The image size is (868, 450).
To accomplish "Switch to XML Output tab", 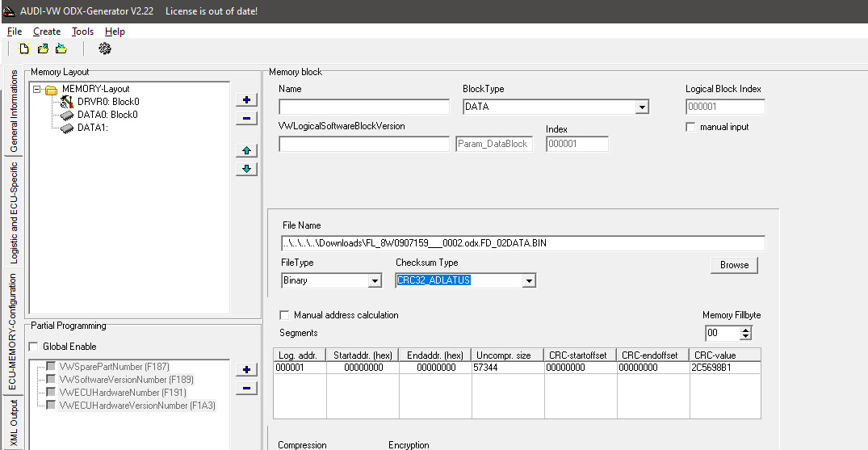I will tap(13, 423).
